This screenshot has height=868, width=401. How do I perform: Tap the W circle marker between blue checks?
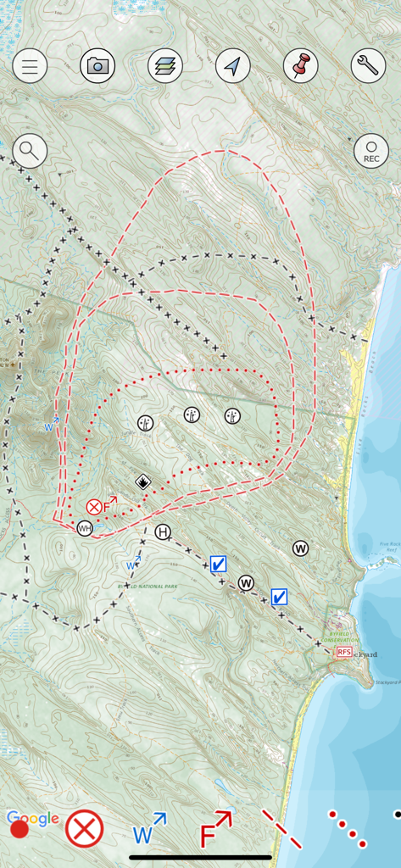pyautogui.click(x=247, y=583)
